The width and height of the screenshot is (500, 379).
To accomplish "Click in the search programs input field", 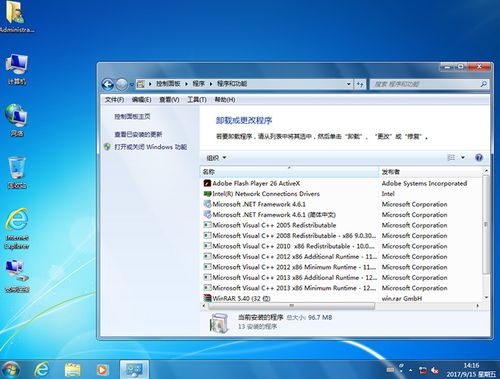I will click(426, 84).
